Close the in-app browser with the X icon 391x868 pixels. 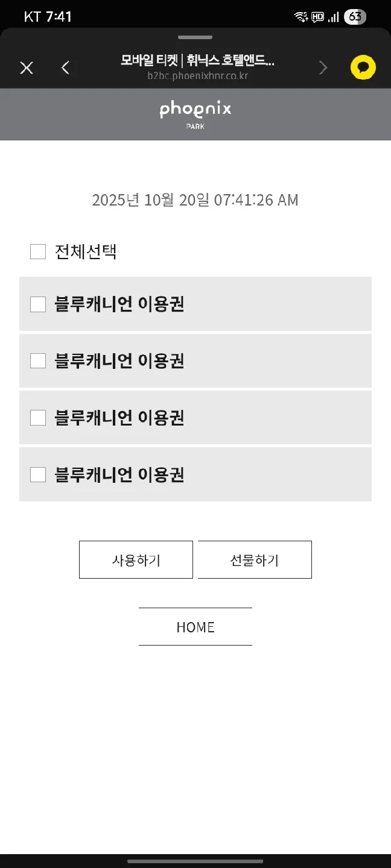[x=27, y=68]
